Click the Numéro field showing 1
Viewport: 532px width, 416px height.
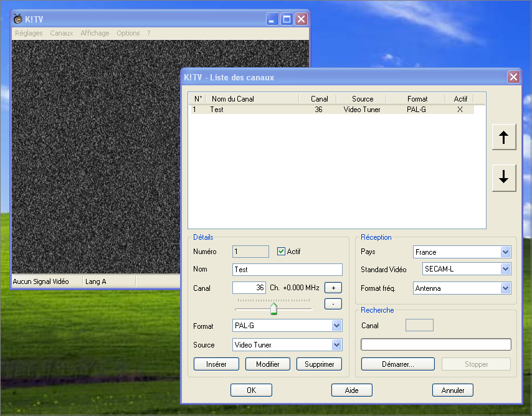tap(250, 252)
